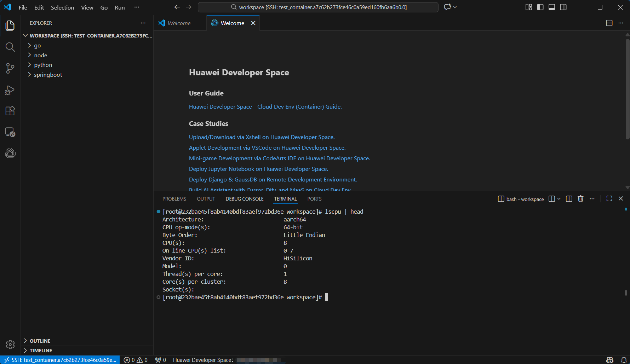Open the Source Control view
Image resolution: width=630 pixels, height=364 pixels.
pyautogui.click(x=10, y=68)
